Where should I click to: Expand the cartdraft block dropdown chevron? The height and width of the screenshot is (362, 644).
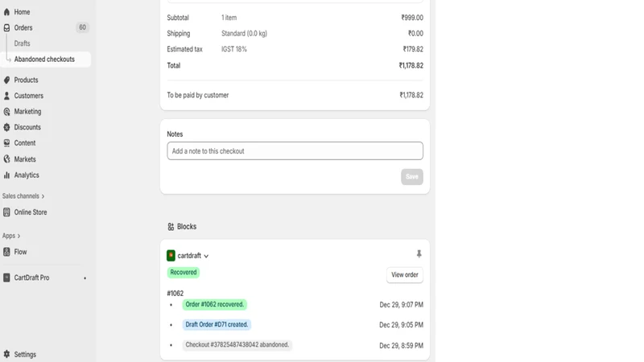point(206,256)
